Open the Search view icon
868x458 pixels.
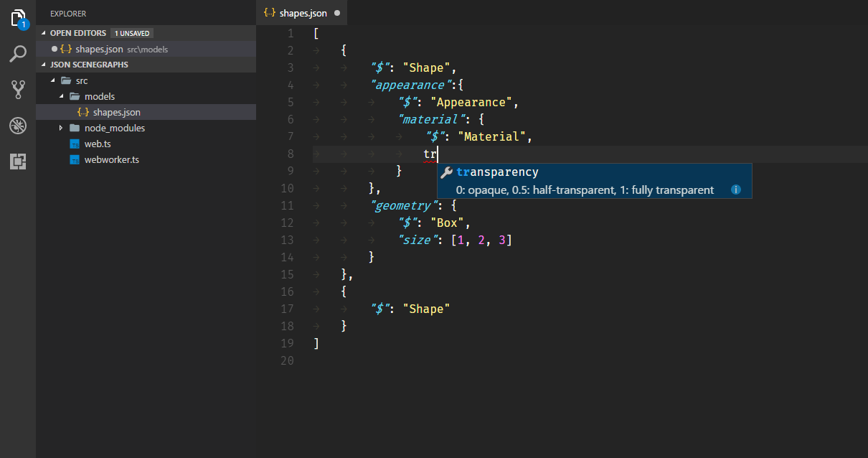click(18, 54)
